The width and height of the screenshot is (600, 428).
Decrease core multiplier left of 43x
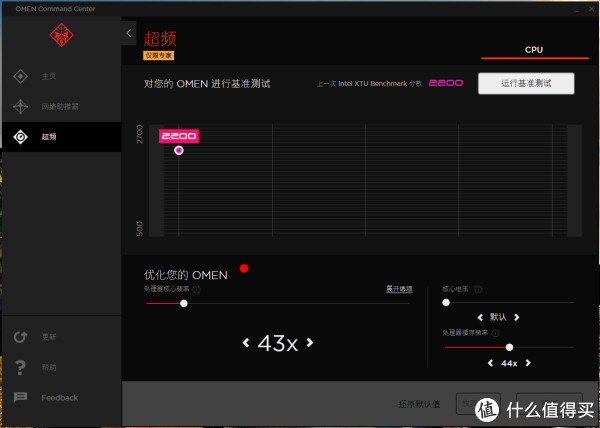[x=246, y=343]
